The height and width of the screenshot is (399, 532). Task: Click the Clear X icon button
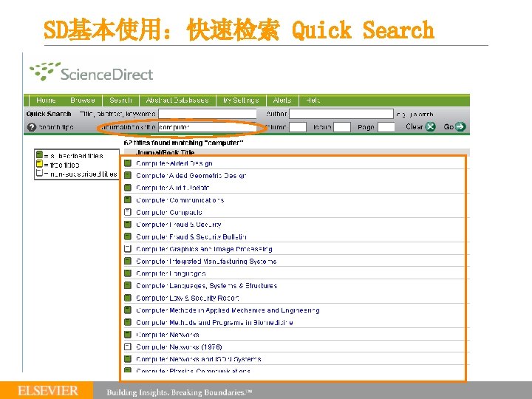431,126
